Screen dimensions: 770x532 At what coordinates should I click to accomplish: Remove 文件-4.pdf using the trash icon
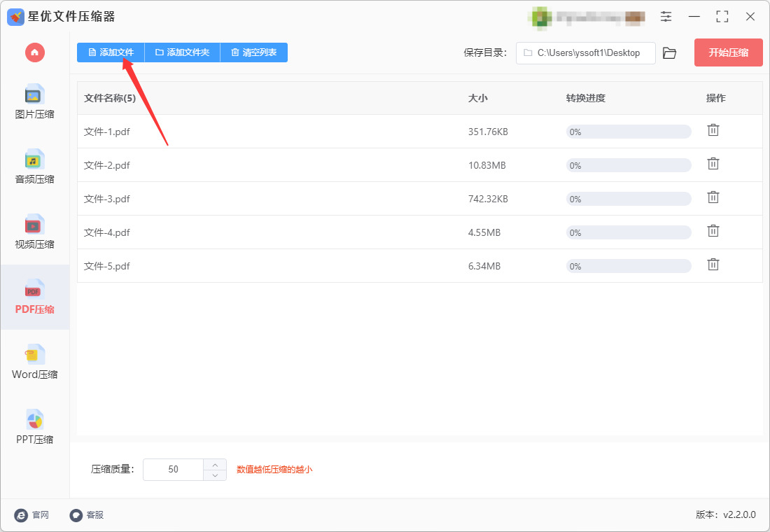point(713,230)
